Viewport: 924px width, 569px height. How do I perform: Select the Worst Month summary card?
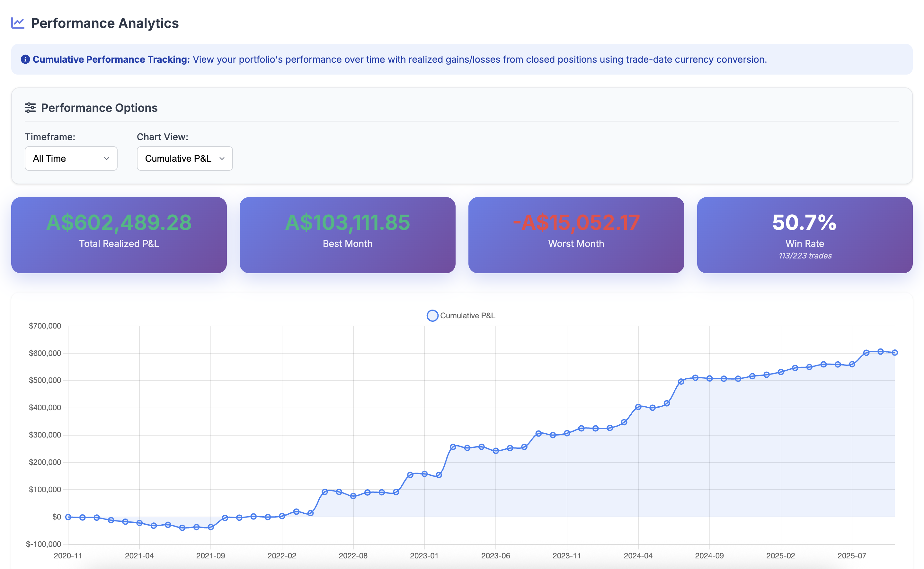[576, 236]
